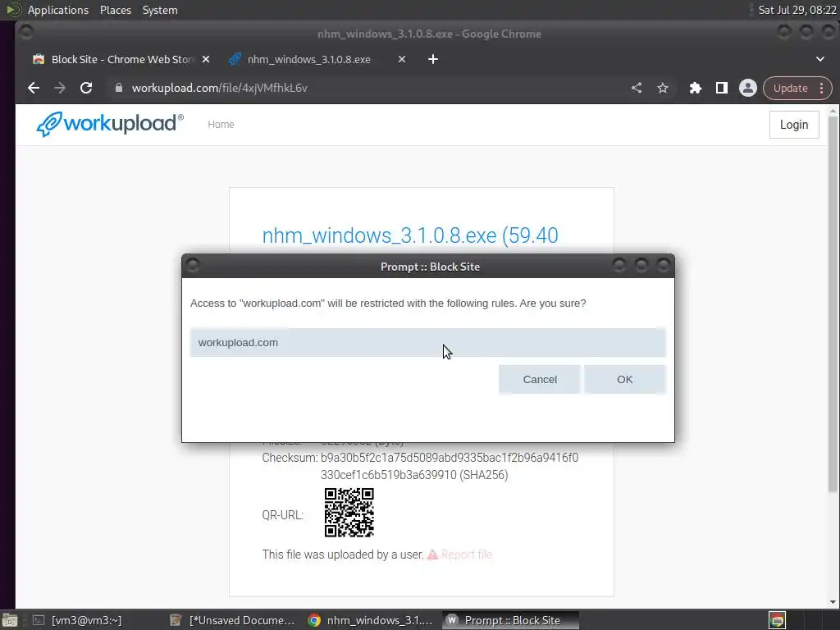Viewport: 840px width, 630px height.
Task: Click nhm_windows_3.1.0.8.exe file title
Action: 410,235
